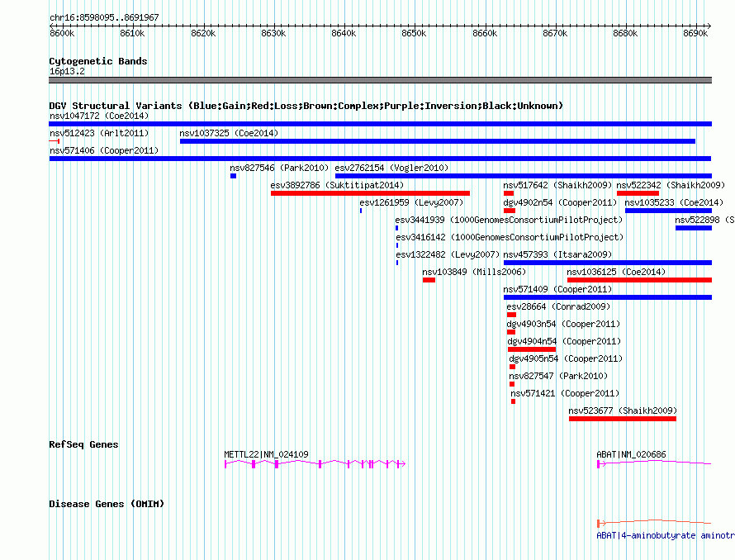Open the METTL22|NM_024109 gene label
The height and width of the screenshot is (560, 735).
(x=266, y=454)
